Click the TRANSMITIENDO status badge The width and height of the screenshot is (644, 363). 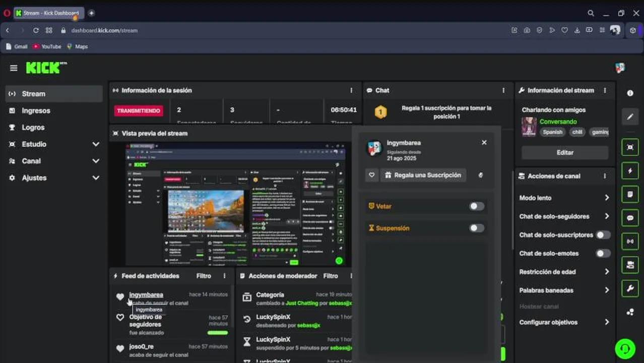(139, 111)
